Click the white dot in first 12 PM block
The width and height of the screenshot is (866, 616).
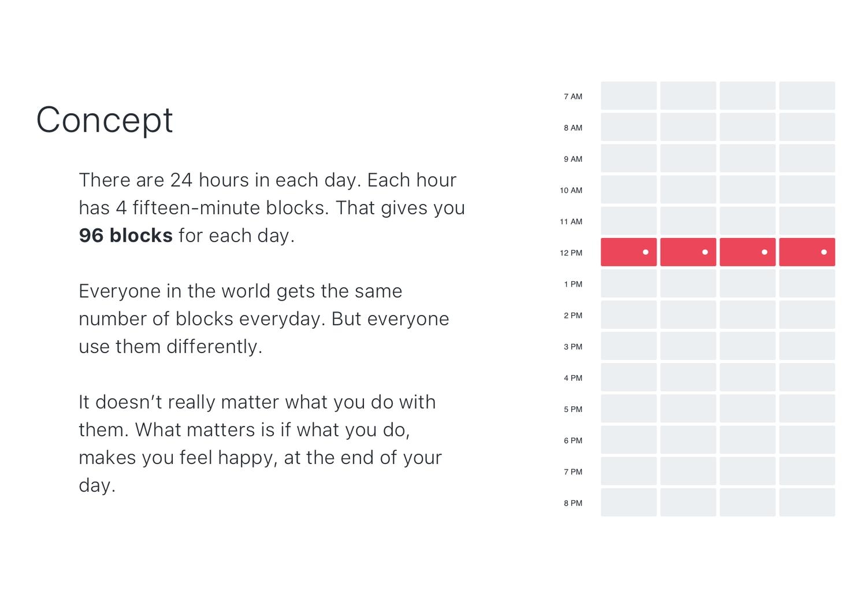645,252
